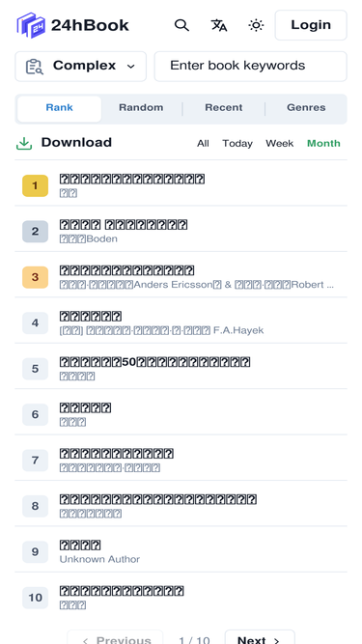Click the green Download icon
The width and height of the screenshot is (362, 644).
24,143
